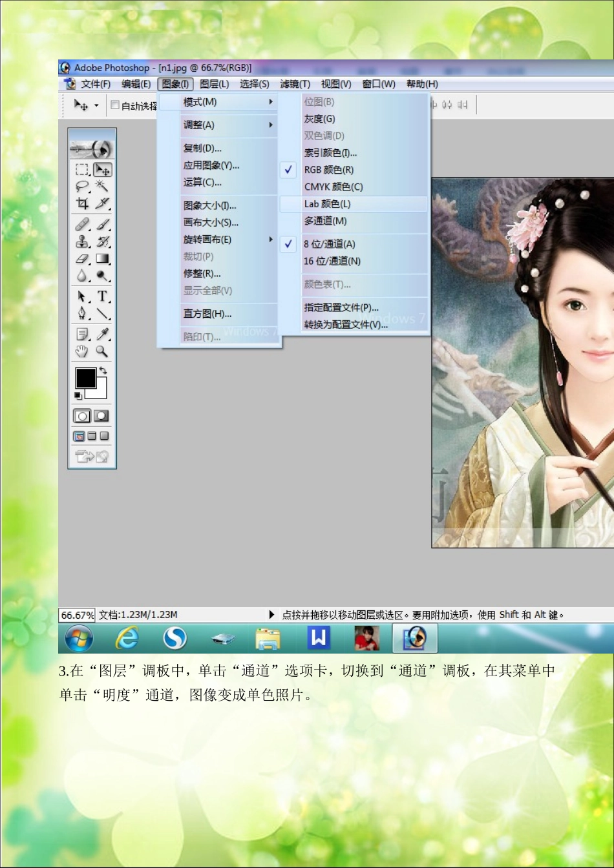The height and width of the screenshot is (868, 614).
Task: Select the Move tool in toolbox
Action: [102, 170]
